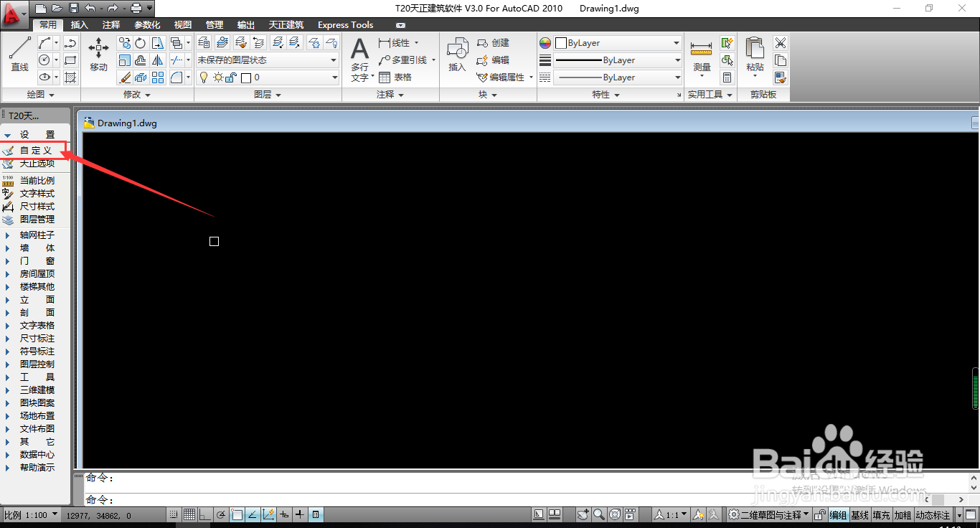Image resolution: width=980 pixels, height=528 pixels.
Task: Open the ByLayer lineweight dropdown
Action: point(618,60)
